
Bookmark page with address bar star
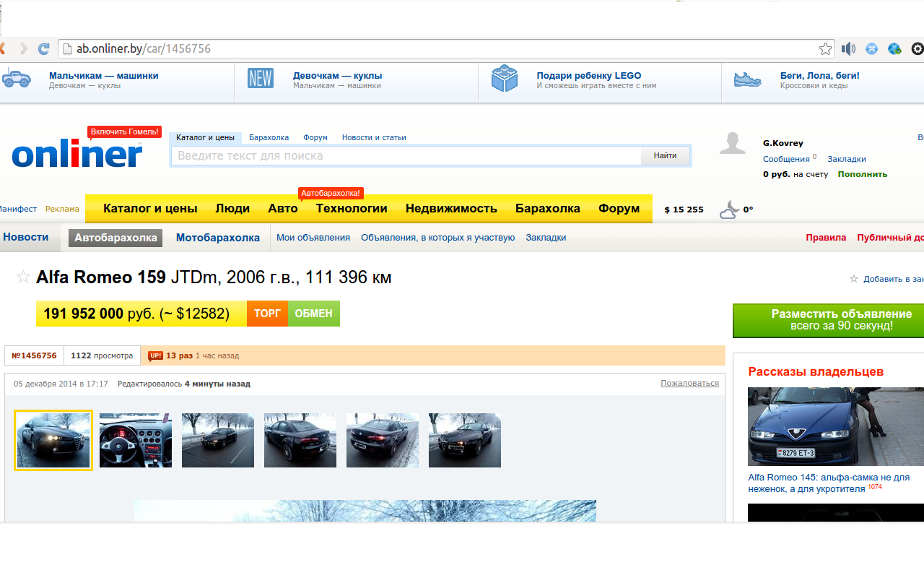(x=825, y=49)
